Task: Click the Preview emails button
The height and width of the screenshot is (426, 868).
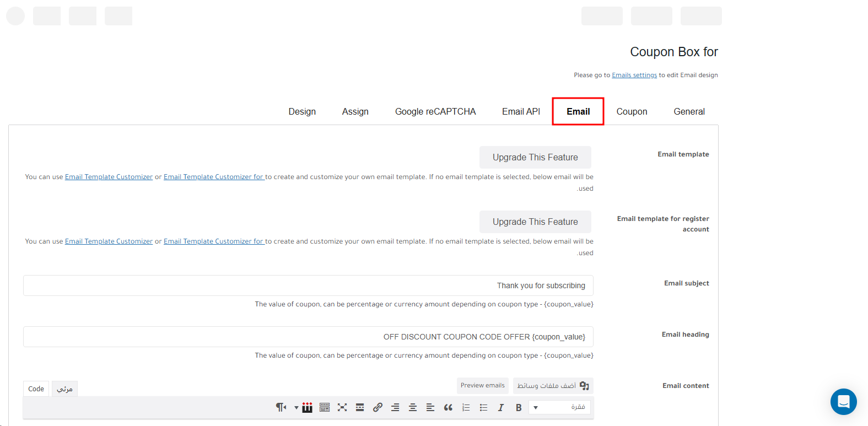Action: pos(482,385)
